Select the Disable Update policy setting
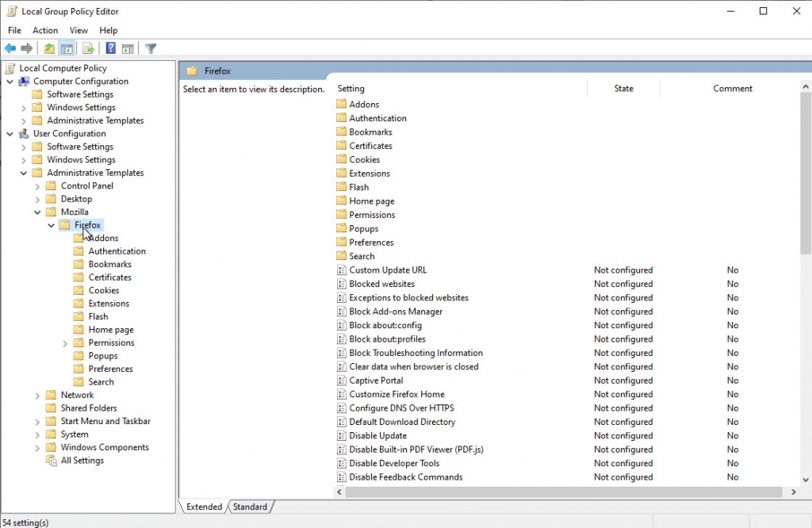Viewport: 812px width, 528px height. (x=376, y=435)
